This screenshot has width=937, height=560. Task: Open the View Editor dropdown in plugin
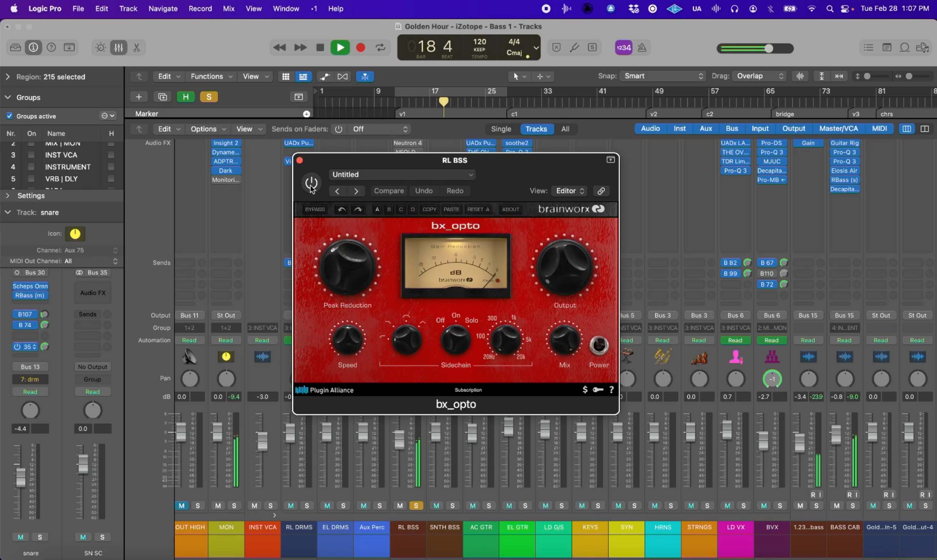tap(569, 191)
